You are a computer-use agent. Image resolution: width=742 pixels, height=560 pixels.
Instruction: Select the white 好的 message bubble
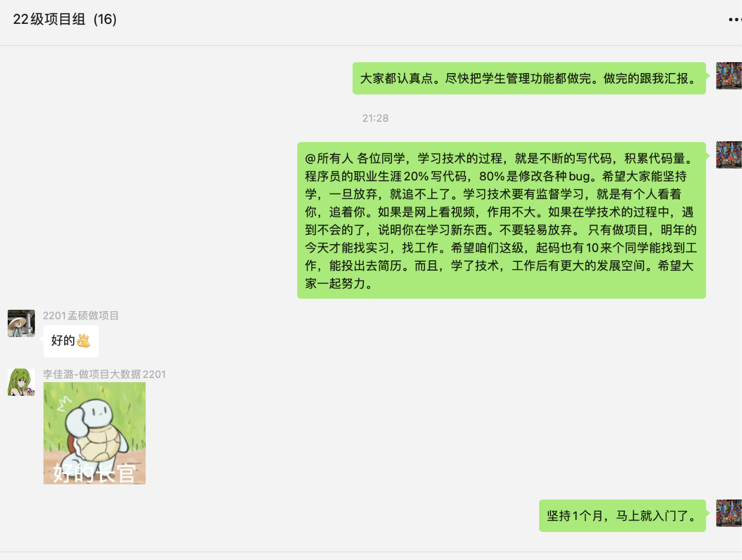[71, 341]
